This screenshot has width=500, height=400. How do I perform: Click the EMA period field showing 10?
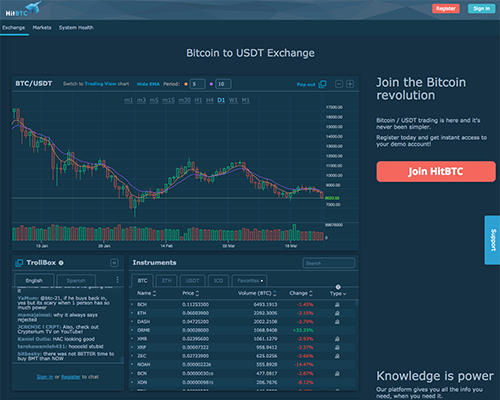click(x=223, y=84)
